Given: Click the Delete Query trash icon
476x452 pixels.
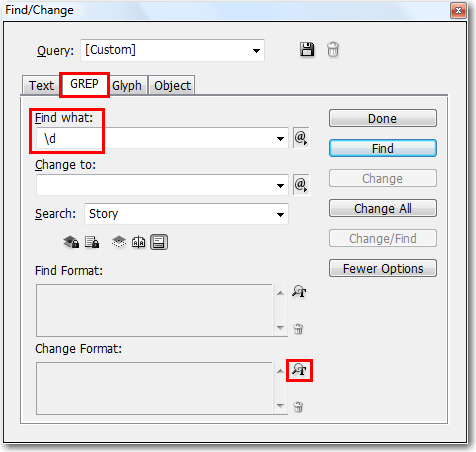Looking at the screenshot, I should [x=333, y=50].
